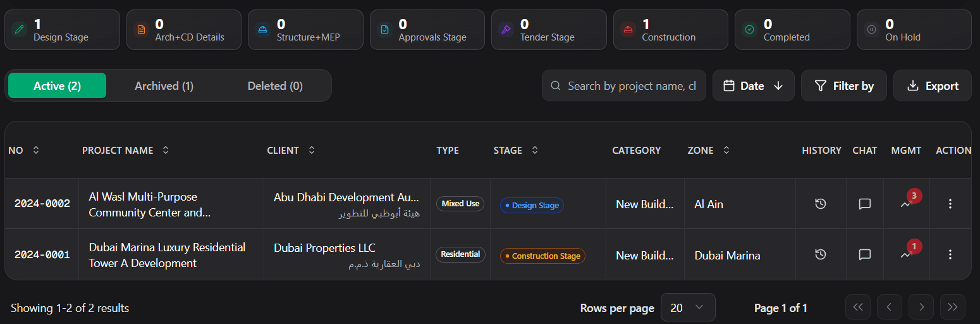The image size is (980, 324).
Task: Click the Design Stage status badge
Action: [532, 205]
